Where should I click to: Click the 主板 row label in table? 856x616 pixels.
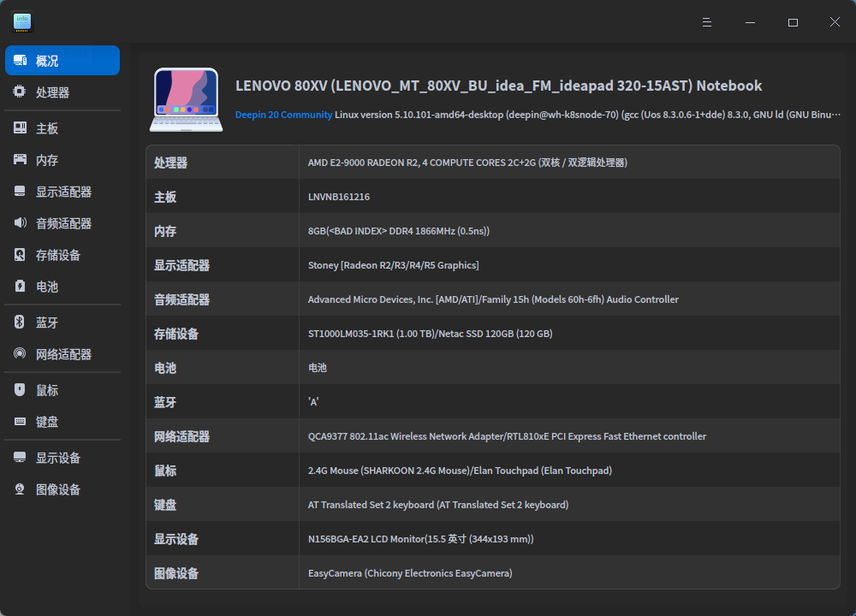pyautogui.click(x=165, y=197)
